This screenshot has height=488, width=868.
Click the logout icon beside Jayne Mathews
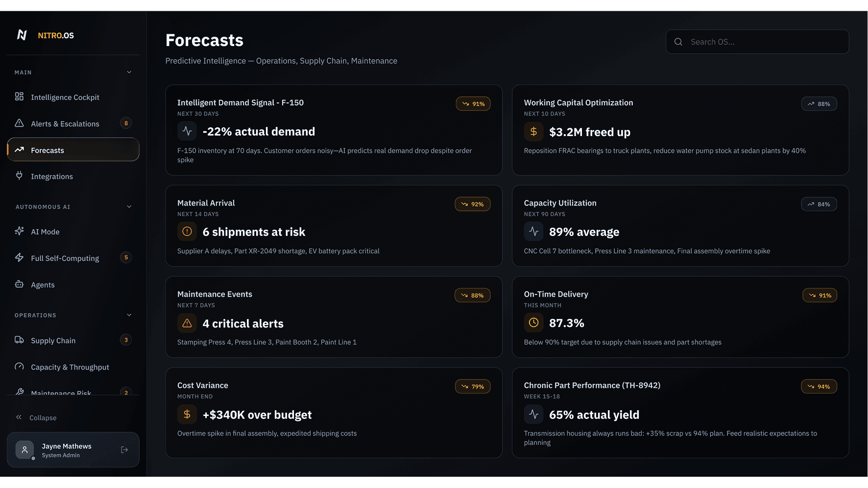[x=124, y=450]
